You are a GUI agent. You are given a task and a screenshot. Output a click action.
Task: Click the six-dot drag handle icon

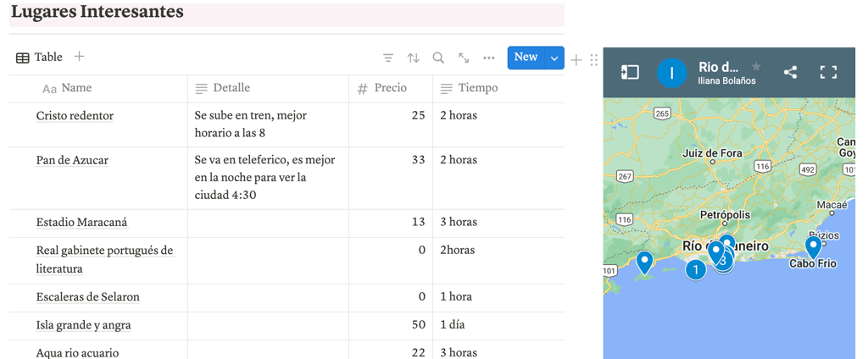tap(593, 60)
